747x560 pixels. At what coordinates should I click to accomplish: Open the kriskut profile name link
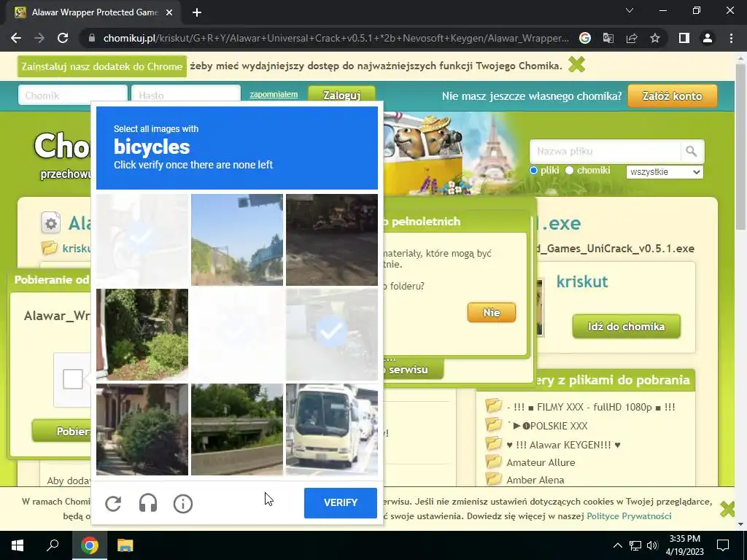coord(582,281)
